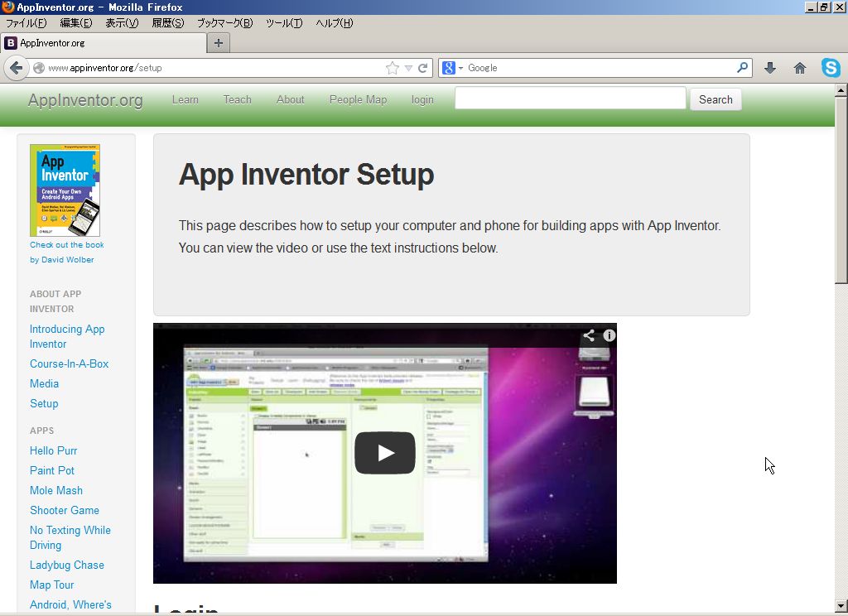The image size is (848, 616).
Task: Open the ツール menu
Action: coord(286,23)
